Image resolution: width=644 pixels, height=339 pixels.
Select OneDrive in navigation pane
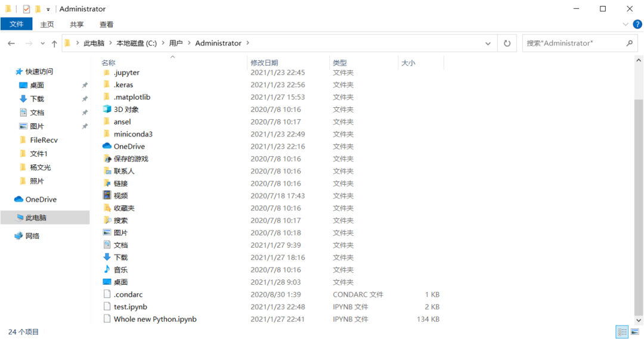pyautogui.click(x=41, y=200)
